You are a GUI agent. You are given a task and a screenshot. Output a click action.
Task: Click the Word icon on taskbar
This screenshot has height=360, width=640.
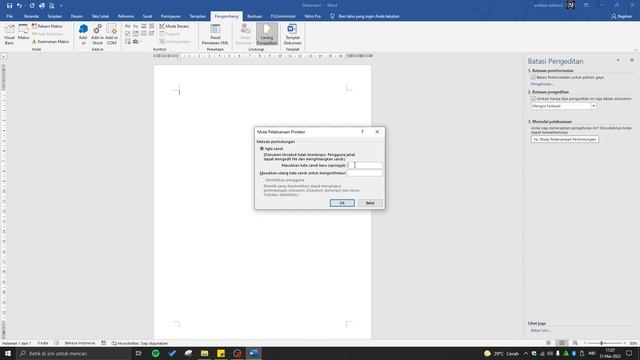253,353
